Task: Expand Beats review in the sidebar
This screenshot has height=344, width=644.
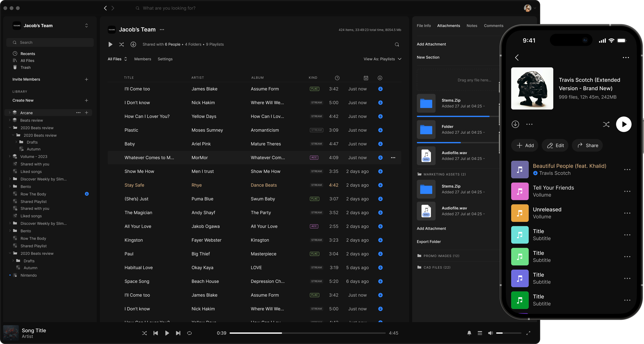Action: (9, 120)
